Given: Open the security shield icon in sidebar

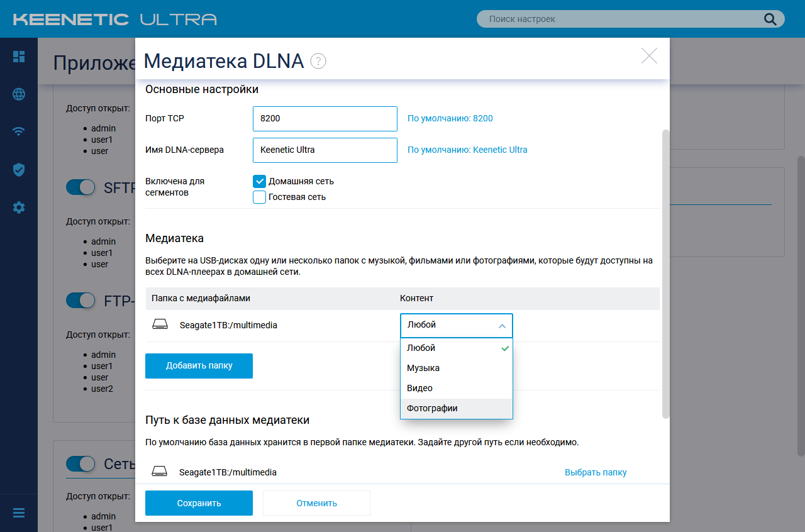Looking at the screenshot, I should [19, 169].
